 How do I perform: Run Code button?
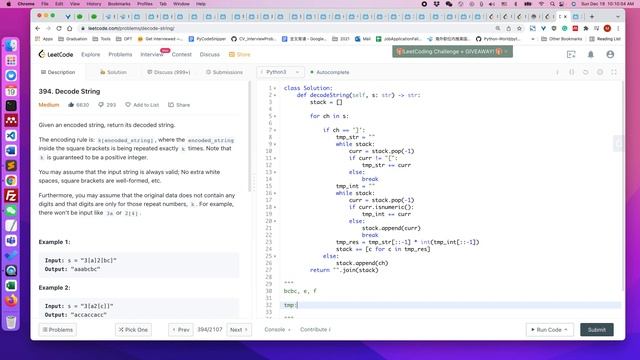tap(549, 329)
